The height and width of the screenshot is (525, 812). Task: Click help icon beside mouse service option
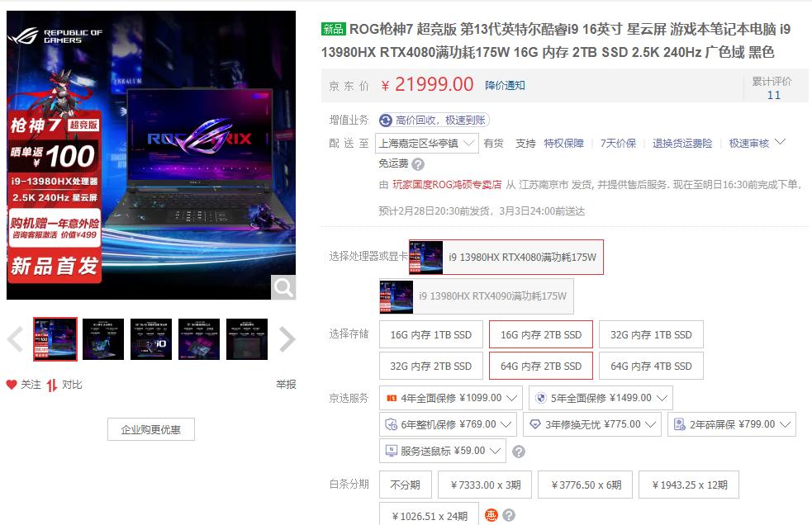point(519,452)
